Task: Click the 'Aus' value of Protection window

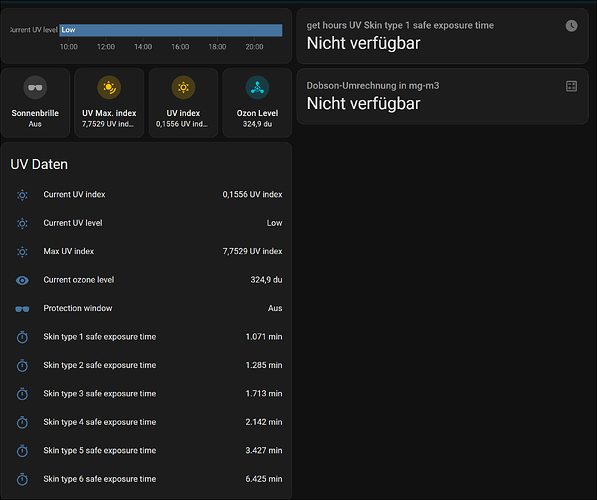Action: click(x=275, y=308)
